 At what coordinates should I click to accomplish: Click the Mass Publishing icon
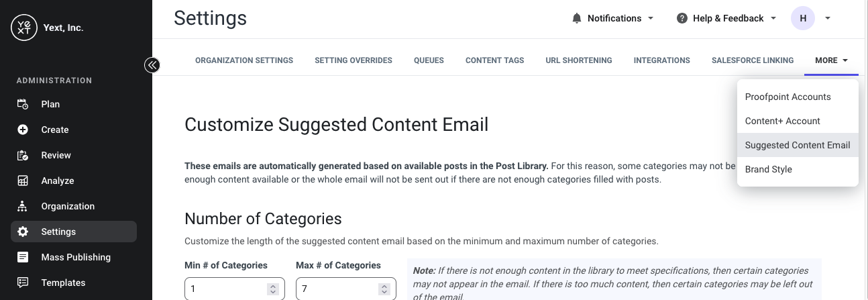coord(23,257)
